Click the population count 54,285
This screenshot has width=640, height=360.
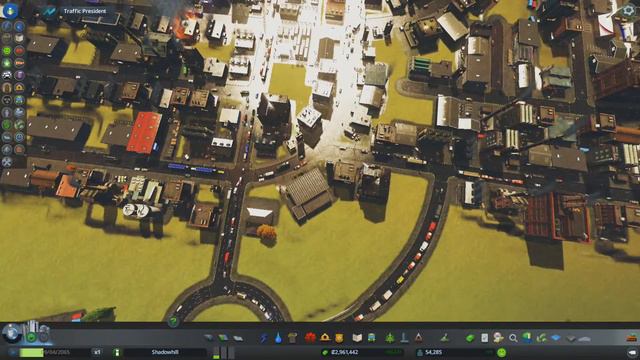click(433, 352)
